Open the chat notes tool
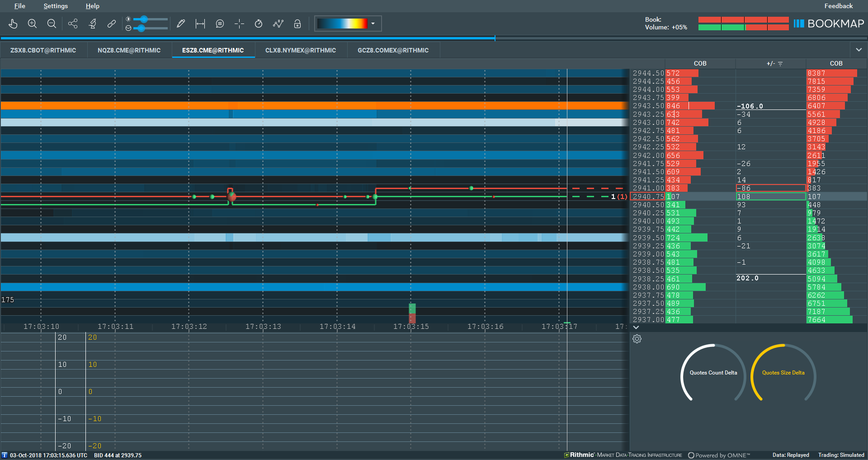868x460 pixels. click(220, 24)
